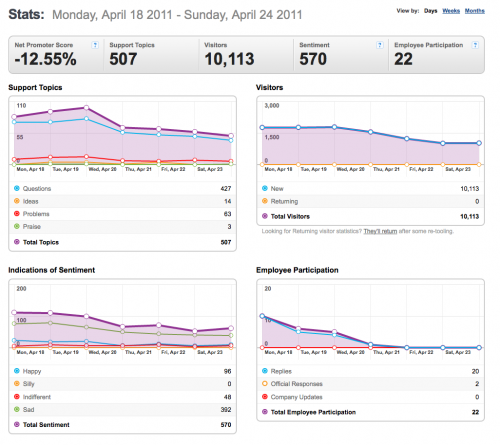Image resolution: width=500 pixels, height=445 pixels.
Task: Click the Sad green legend marker
Action: point(17,409)
